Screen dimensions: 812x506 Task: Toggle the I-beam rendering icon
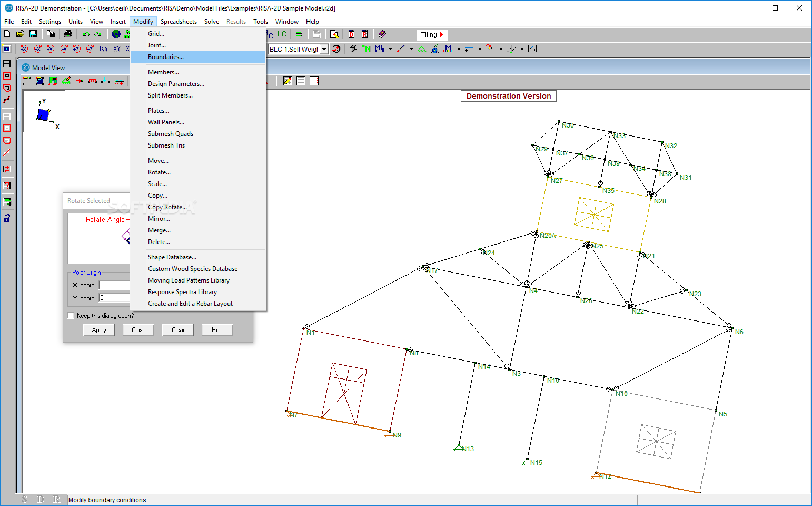353,48
